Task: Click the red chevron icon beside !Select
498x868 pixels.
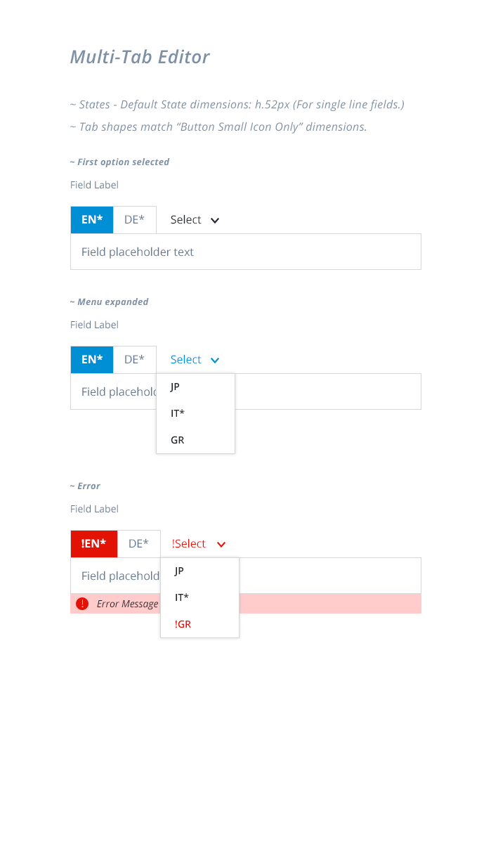Action: (x=221, y=543)
